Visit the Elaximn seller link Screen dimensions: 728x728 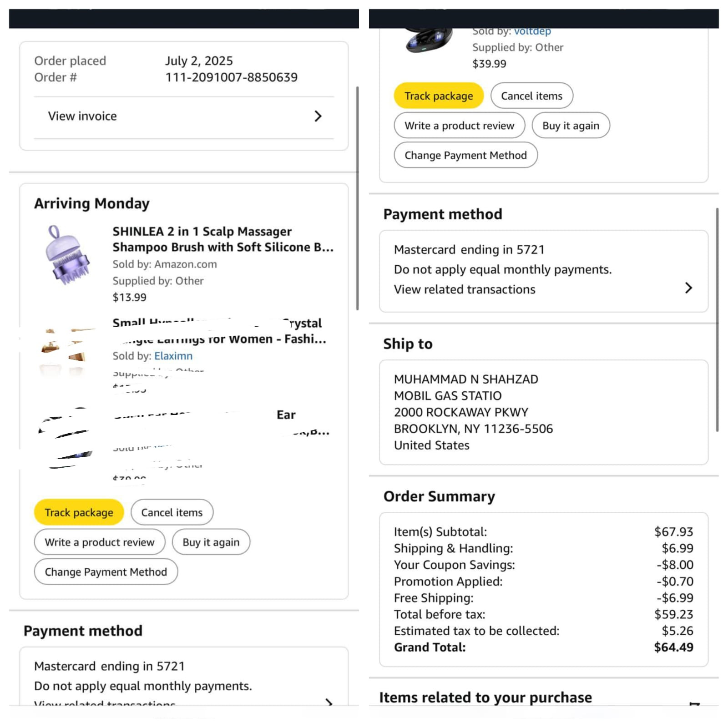[x=173, y=356]
